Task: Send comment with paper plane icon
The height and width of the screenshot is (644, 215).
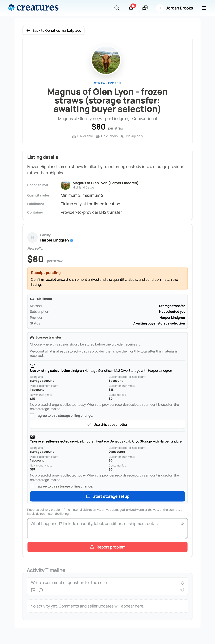Action: pyautogui.click(x=182, y=590)
